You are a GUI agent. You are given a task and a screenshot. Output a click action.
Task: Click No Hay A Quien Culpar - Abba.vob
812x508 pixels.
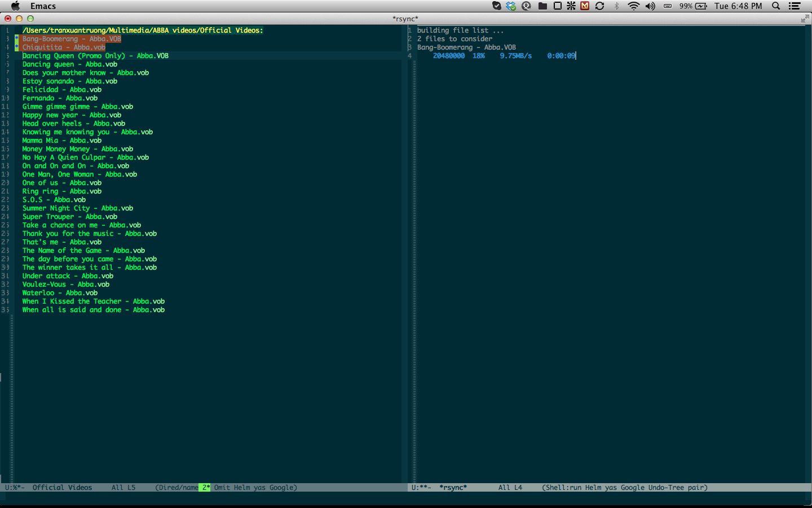coord(86,157)
